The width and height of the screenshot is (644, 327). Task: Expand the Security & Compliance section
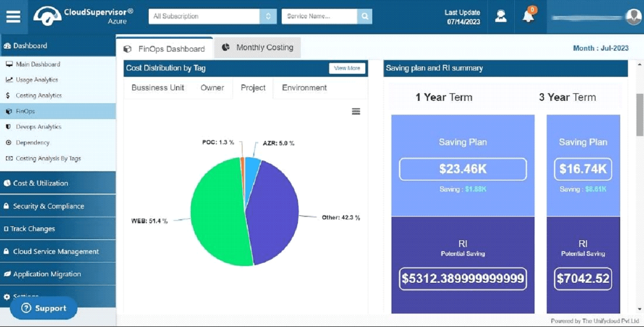[58, 206]
